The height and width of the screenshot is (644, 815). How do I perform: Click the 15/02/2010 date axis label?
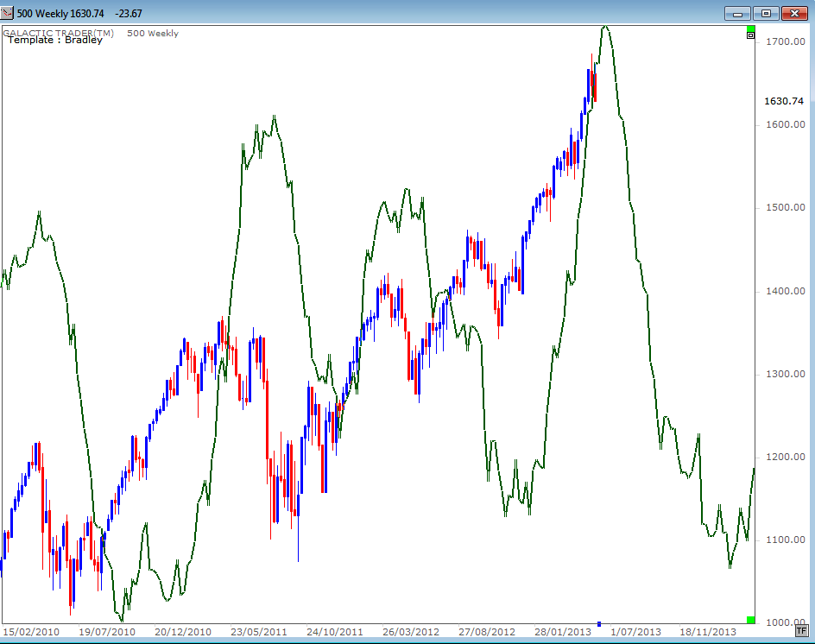pyautogui.click(x=31, y=632)
